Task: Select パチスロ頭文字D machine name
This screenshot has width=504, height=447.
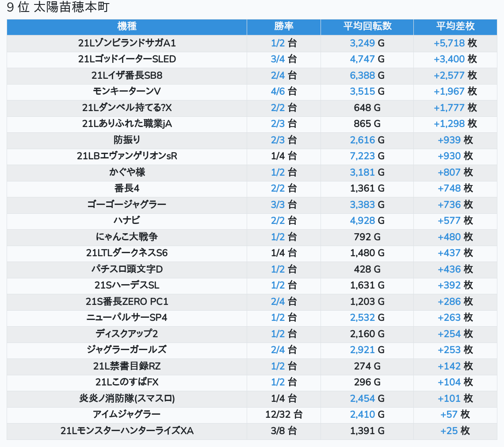Action: tap(126, 269)
